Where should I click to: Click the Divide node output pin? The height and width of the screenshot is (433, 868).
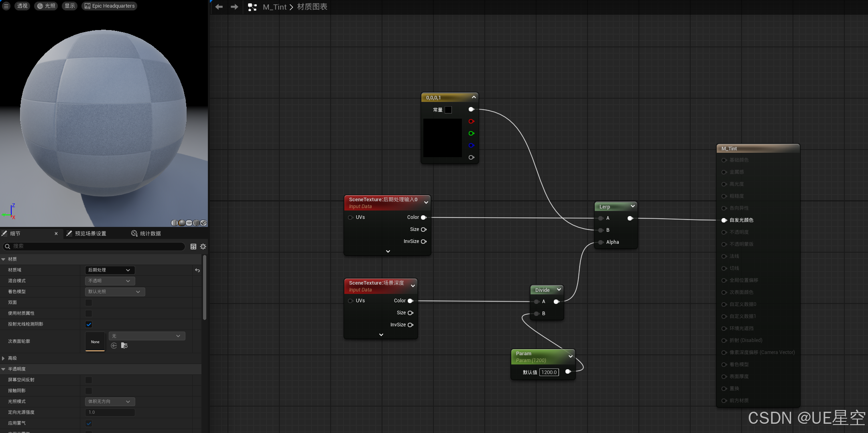[557, 301]
